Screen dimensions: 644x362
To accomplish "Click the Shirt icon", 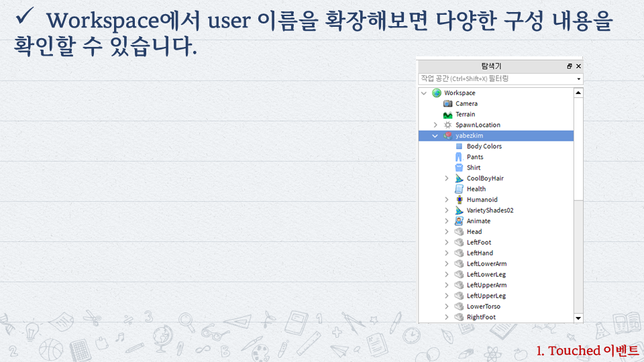I will (459, 168).
